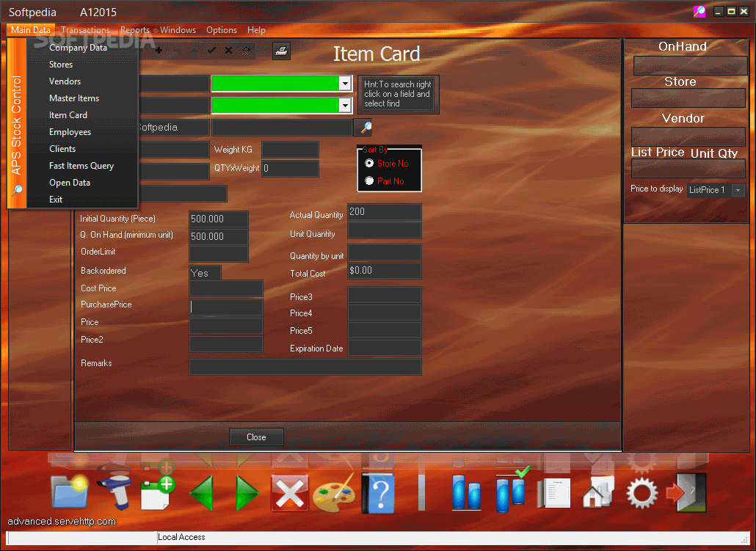Click the folder icon in bottom dock
756x551 pixels.
(70, 492)
